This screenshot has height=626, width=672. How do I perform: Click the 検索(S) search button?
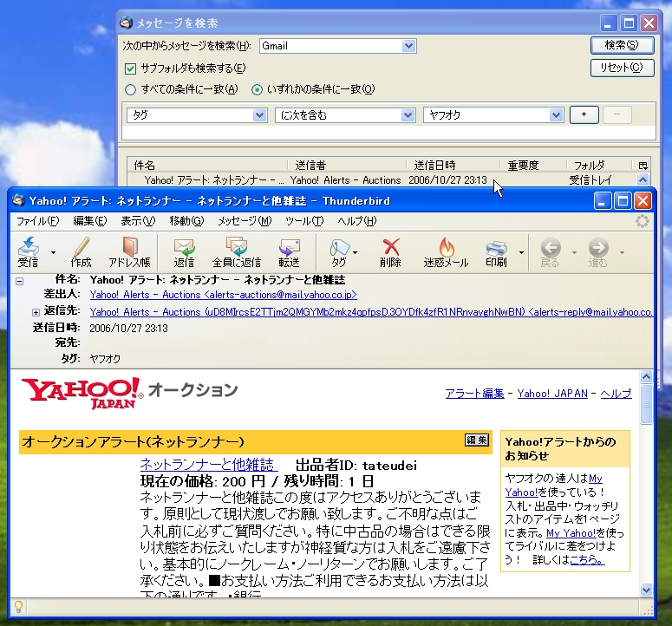622,45
